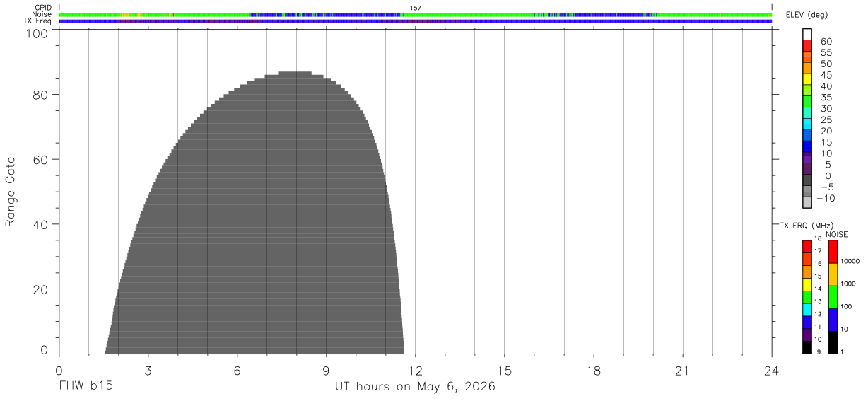Click Range Gate axis tick label '40'
The height and width of the screenshot is (401, 868).
click(x=41, y=225)
